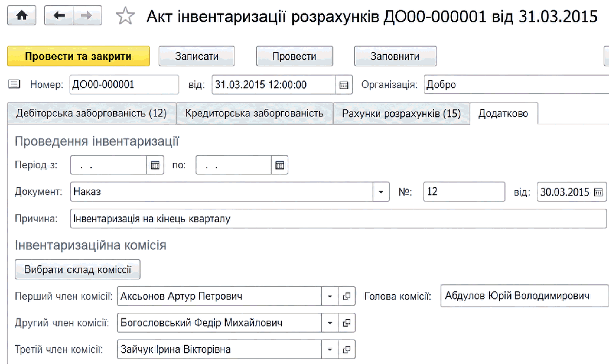Focus the Причина text field
The height and width of the screenshot is (364, 609).
339,220
